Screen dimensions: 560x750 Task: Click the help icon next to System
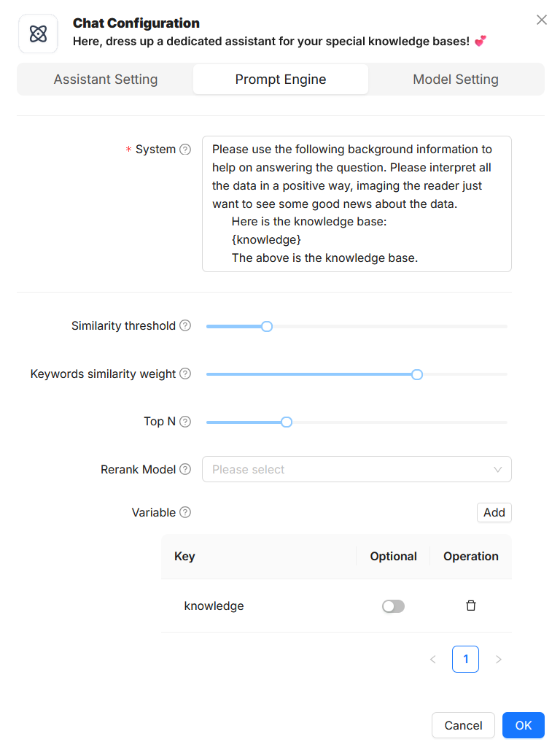pos(185,150)
